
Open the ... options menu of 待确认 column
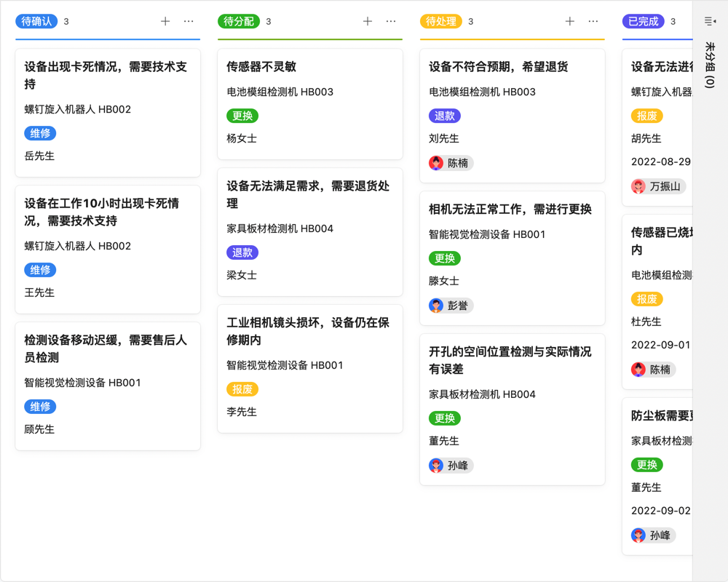189,21
